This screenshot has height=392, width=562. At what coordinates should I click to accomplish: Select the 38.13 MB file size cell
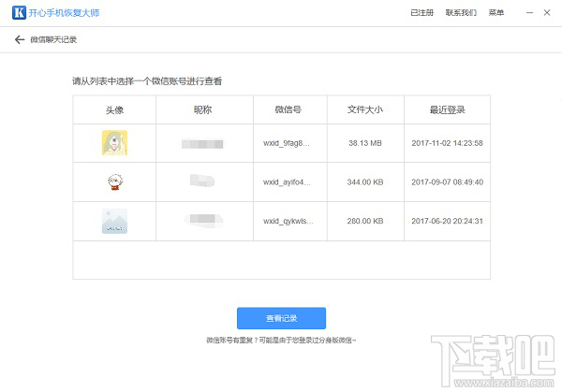(x=365, y=143)
